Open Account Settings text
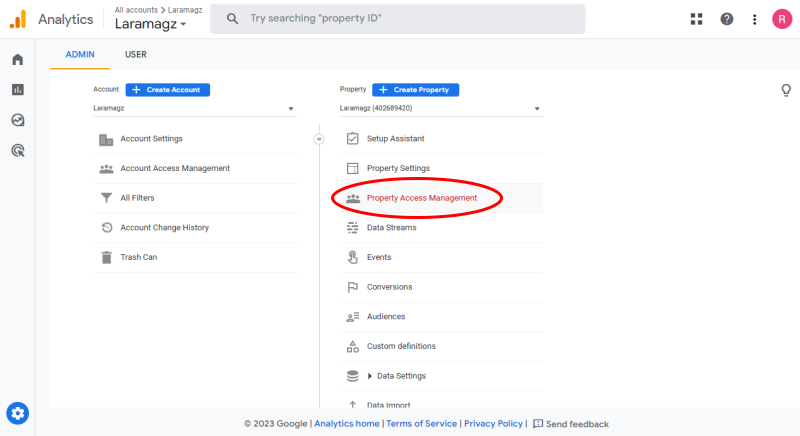 click(x=152, y=139)
